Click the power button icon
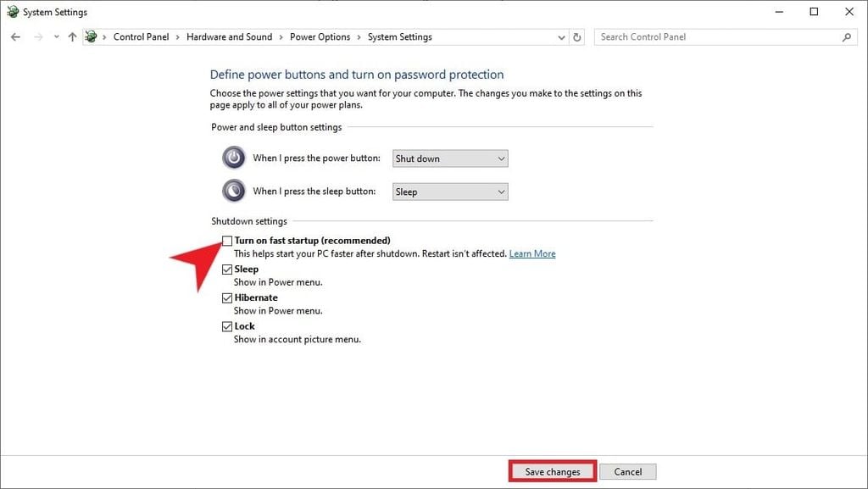The width and height of the screenshot is (868, 489). [233, 158]
